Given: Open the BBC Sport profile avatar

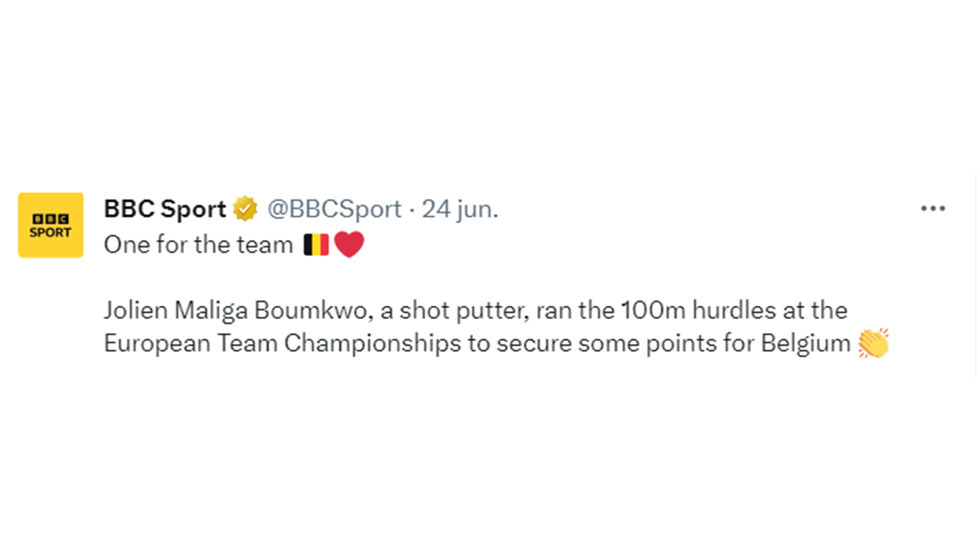Looking at the screenshot, I should (x=51, y=225).
